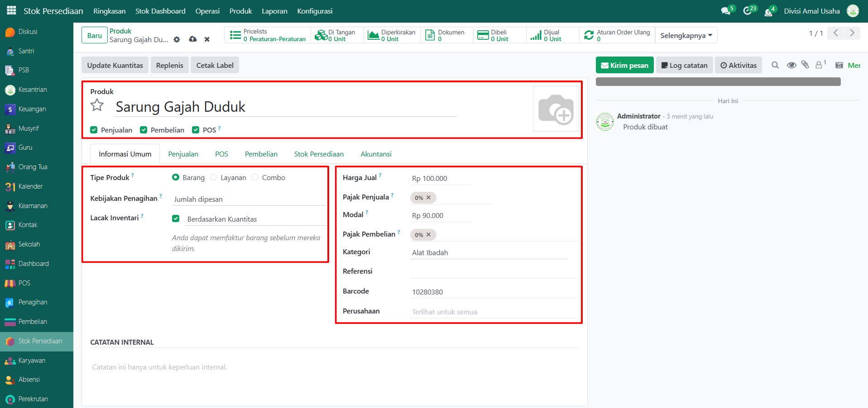The height and width of the screenshot is (408, 868).
Task: Click the Harga Jual price field
Action: click(440, 179)
